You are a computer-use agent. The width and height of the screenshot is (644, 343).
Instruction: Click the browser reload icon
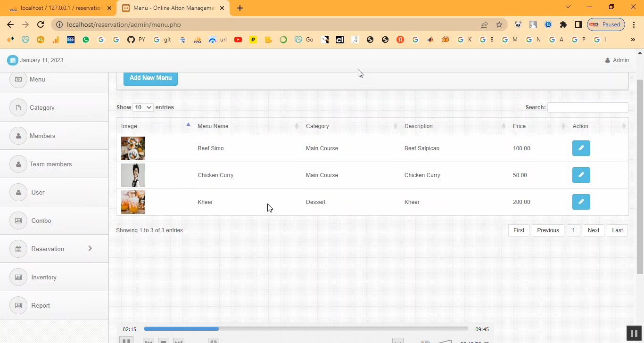click(x=41, y=24)
